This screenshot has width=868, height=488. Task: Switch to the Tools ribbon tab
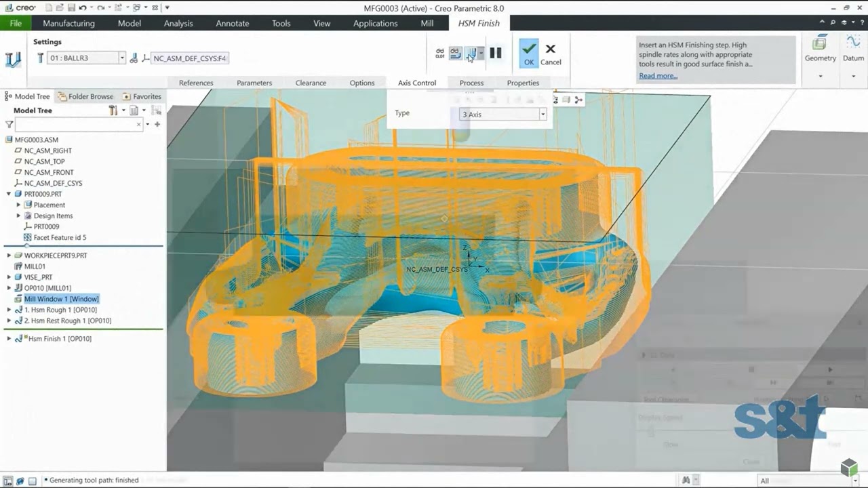click(x=281, y=23)
